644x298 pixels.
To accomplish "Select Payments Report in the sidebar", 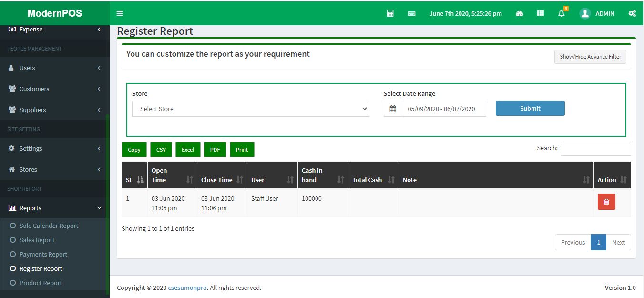I will 43,254.
